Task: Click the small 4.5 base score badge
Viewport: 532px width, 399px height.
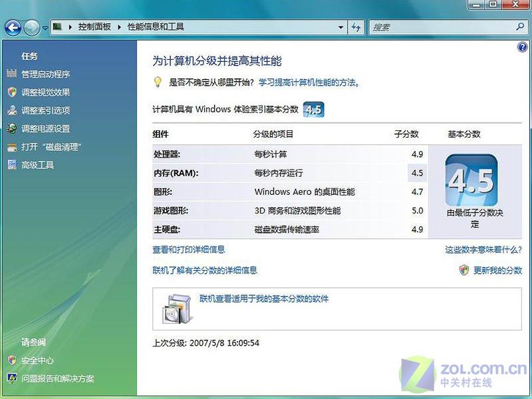Action: 313,109
